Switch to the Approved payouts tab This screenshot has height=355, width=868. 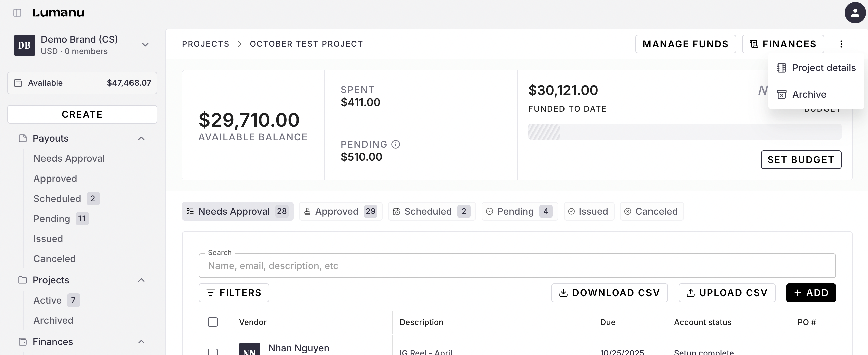(340, 211)
